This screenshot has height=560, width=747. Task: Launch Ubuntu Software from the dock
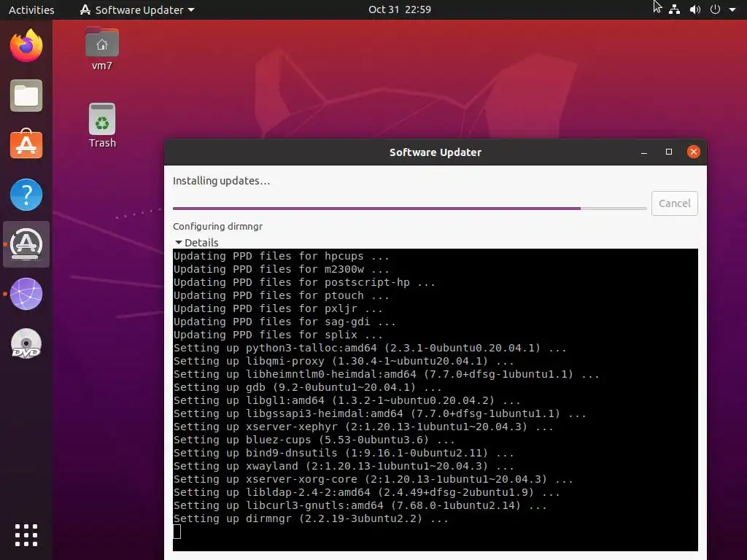tap(26, 144)
